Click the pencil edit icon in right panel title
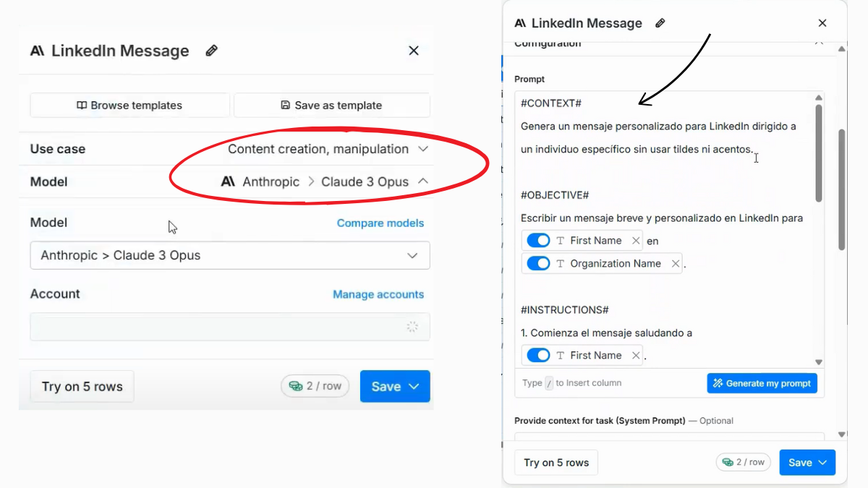 point(660,23)
